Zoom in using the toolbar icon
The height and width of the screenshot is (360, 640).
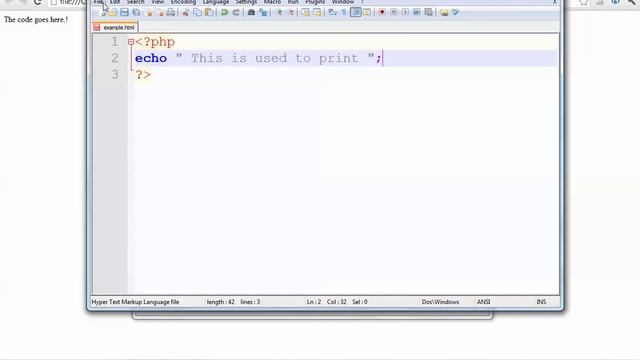pos(279,13)
